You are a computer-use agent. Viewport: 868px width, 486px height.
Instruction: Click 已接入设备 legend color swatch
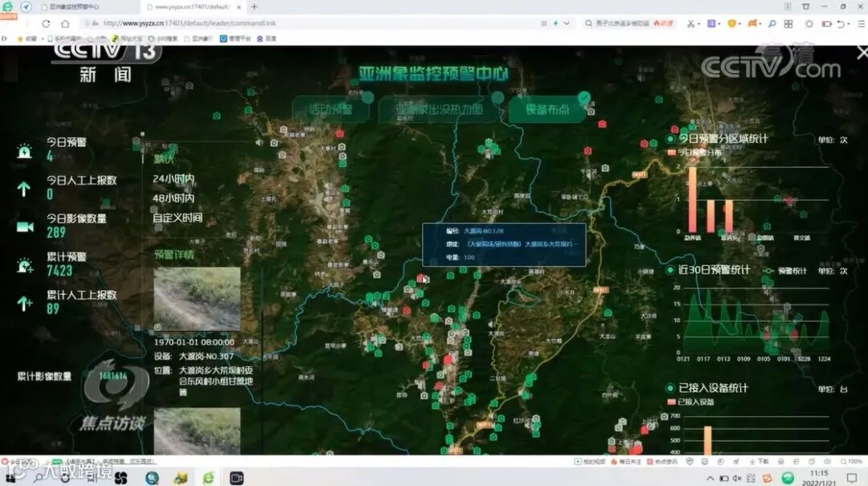(x=671, y=402)
